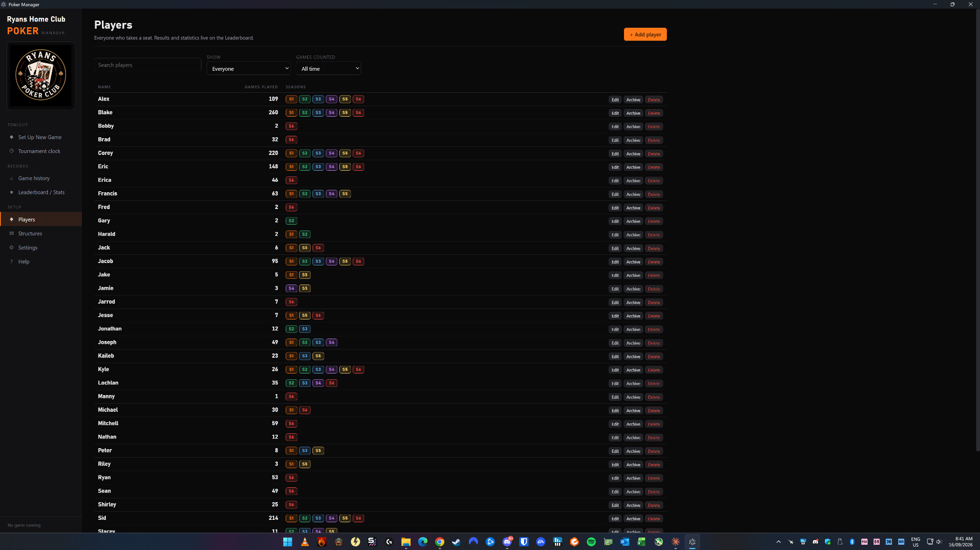
Task: Open the Structures setup page
Action: [41, 233]
